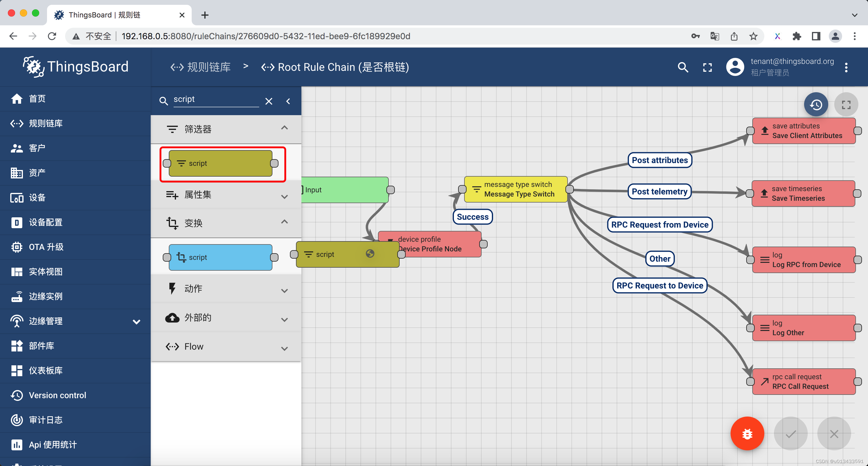This screenshot has height=466, width=868.
Task: Open 规则链库 sidebar menu item
Action: pos(75,124)
